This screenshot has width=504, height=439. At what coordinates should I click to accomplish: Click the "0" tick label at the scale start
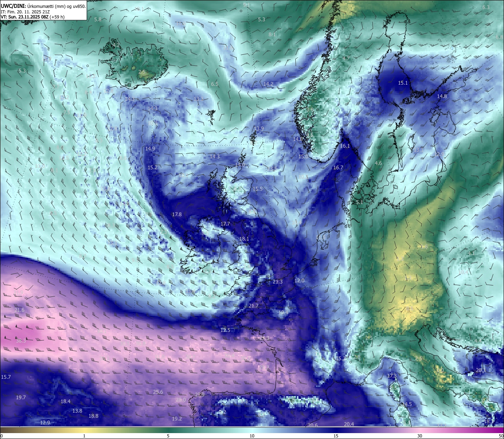[2, 436]
